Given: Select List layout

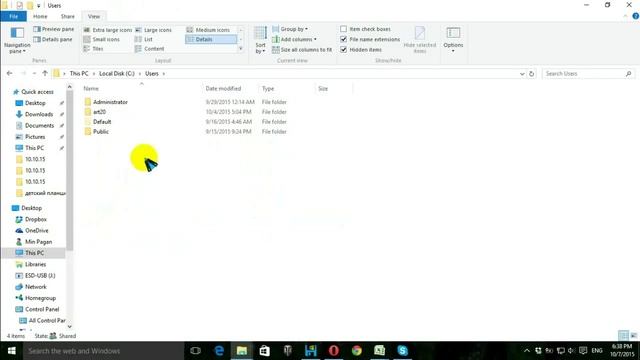Looking at the screenshot, I should point(144,39).
